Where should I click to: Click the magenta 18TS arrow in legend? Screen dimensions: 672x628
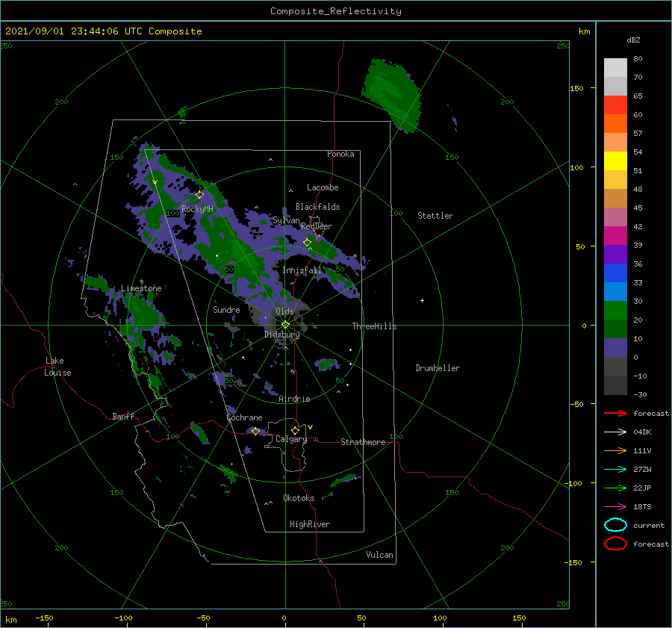click(x=615, y=507)
